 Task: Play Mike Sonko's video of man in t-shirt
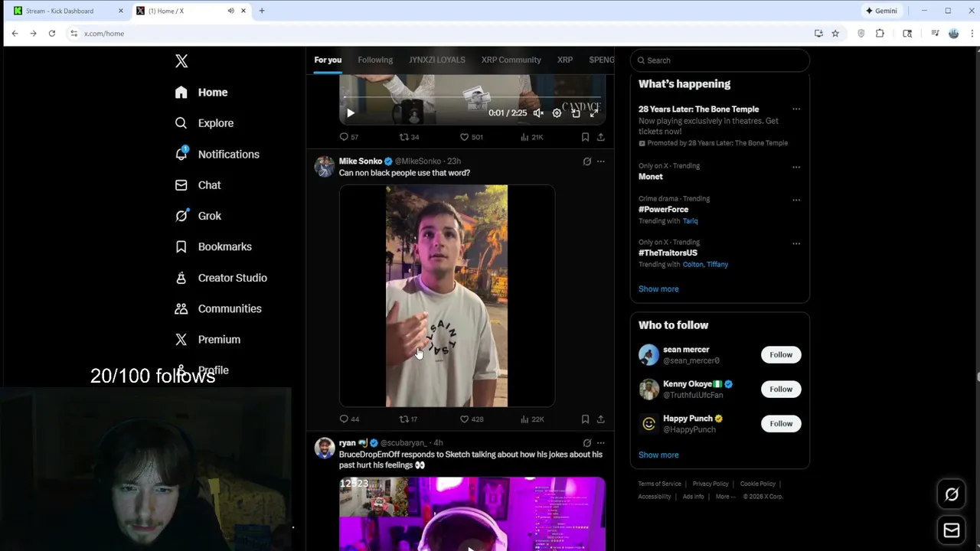click(446, 295)
